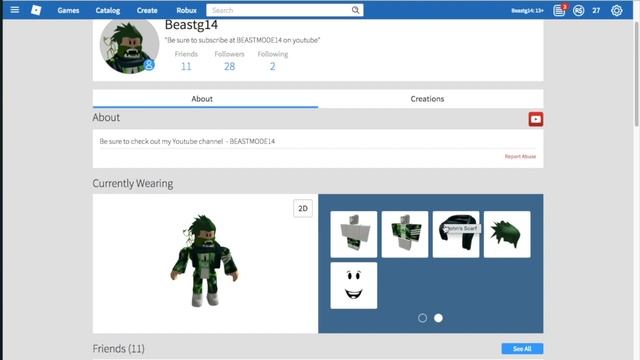Viewport: 640px width, 360px height.
Task: Click the Report Abuse link
Action: coord(520,156)
